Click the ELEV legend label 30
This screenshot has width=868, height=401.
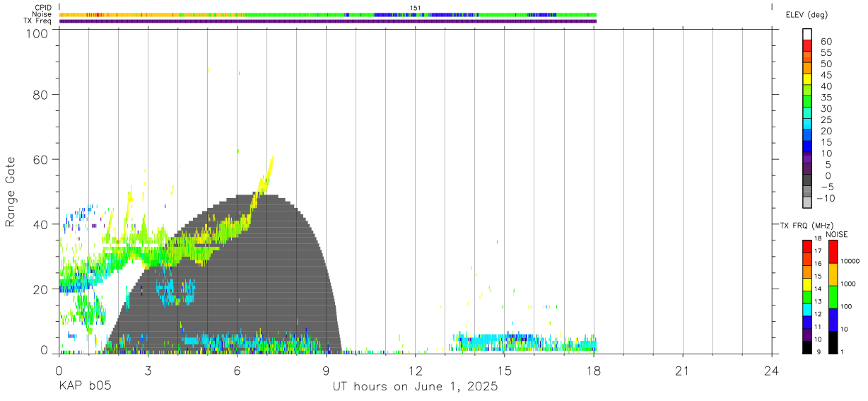[825, 108]
